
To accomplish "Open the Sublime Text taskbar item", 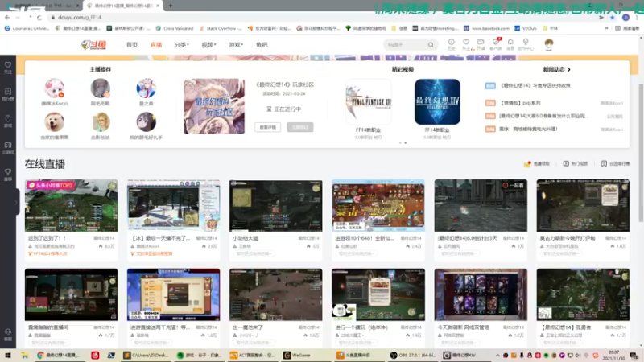I will coord(147,355).
